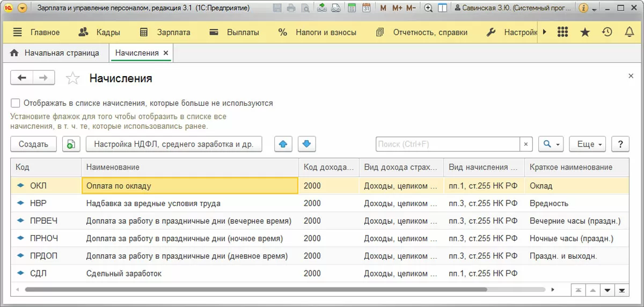Click the move item down arrow button

point(306,144)
